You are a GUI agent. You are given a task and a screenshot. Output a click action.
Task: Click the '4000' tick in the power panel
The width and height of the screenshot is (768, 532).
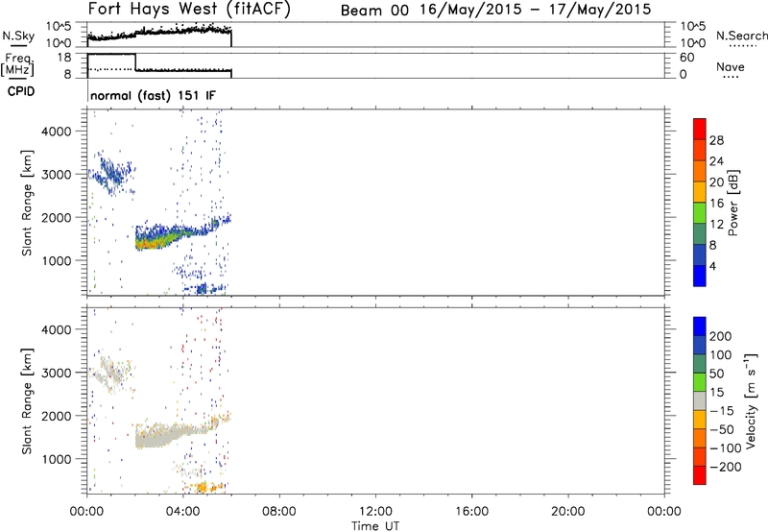pos(57,132)
